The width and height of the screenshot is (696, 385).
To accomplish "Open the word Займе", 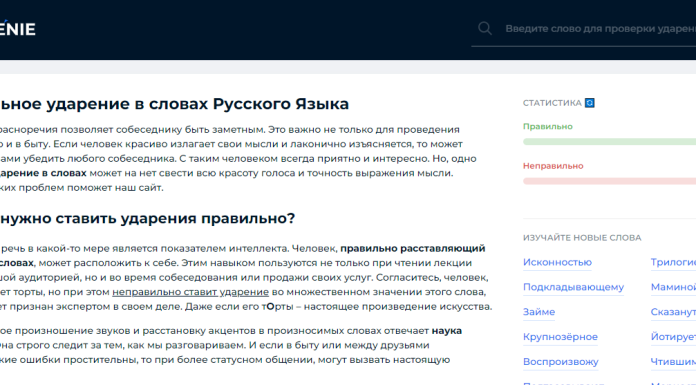I will [539, 312].
